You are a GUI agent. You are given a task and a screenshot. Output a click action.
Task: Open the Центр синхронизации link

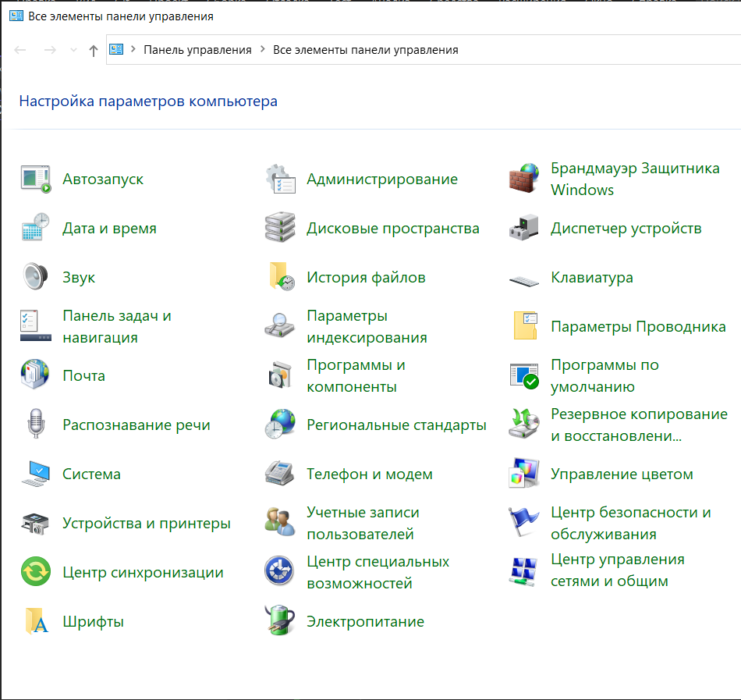pyautogui.click(x=144, y=572)
